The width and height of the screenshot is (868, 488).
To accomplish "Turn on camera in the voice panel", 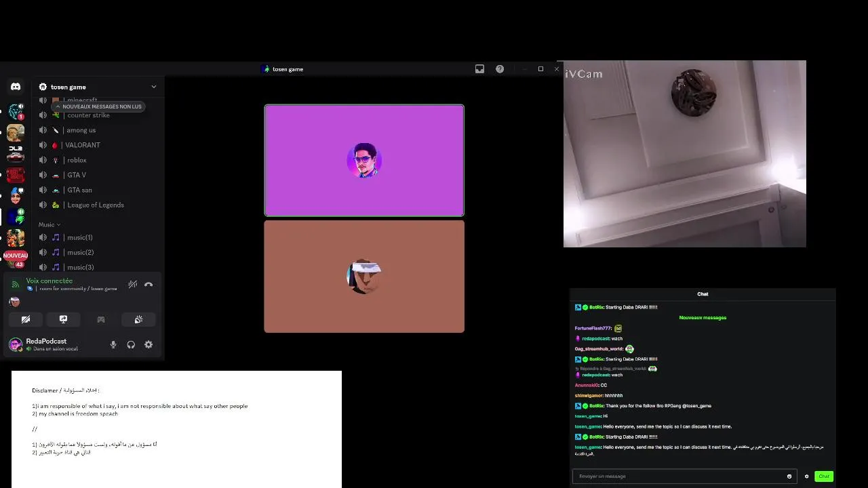I will point(26,319).
